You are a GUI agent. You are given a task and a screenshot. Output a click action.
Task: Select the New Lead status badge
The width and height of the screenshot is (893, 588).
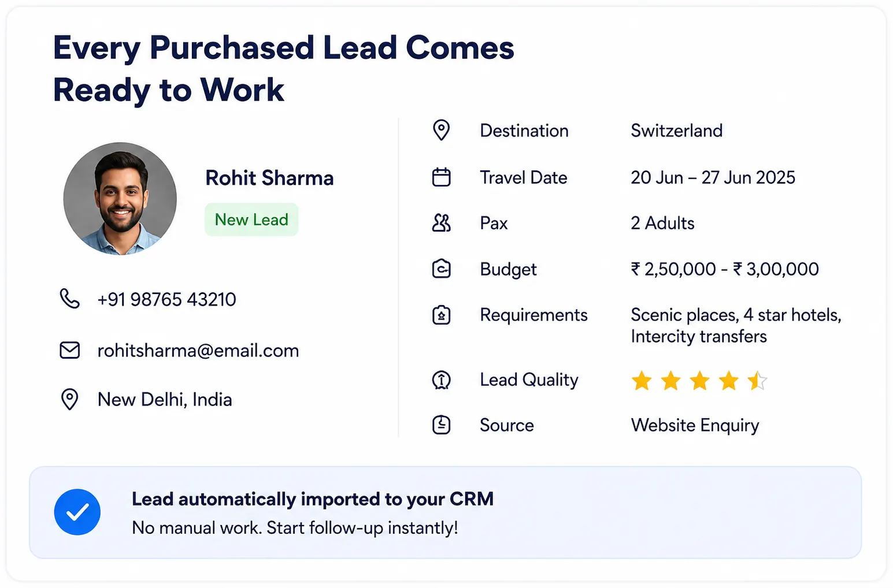[x=251, y=219]
